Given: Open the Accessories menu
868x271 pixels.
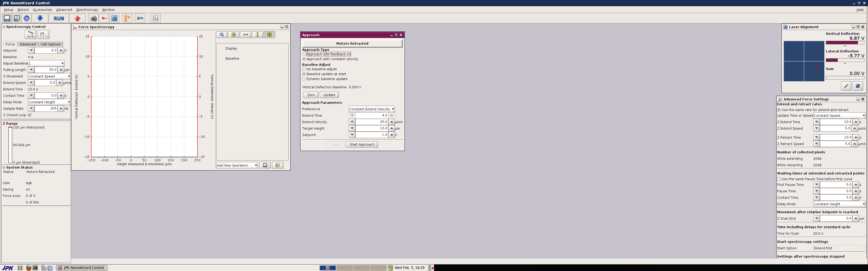Looking at the screenshot, I should (x=42, y=10).
